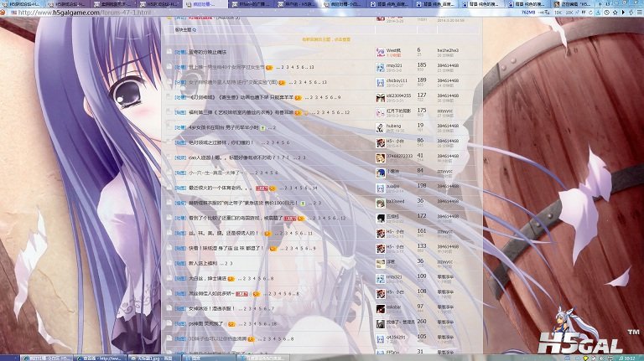Viewport: 644px width, 361px height.
Task: Click the Windows Start button on the taskbar
Action: (9, 358)
